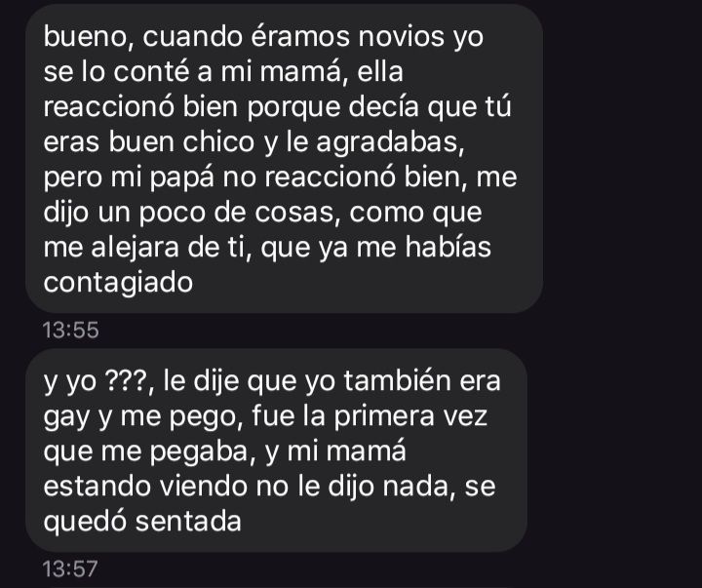Click the word 'viendo' in the second message
The height and width of the screenshot is (588, 702).
(203, 487)
